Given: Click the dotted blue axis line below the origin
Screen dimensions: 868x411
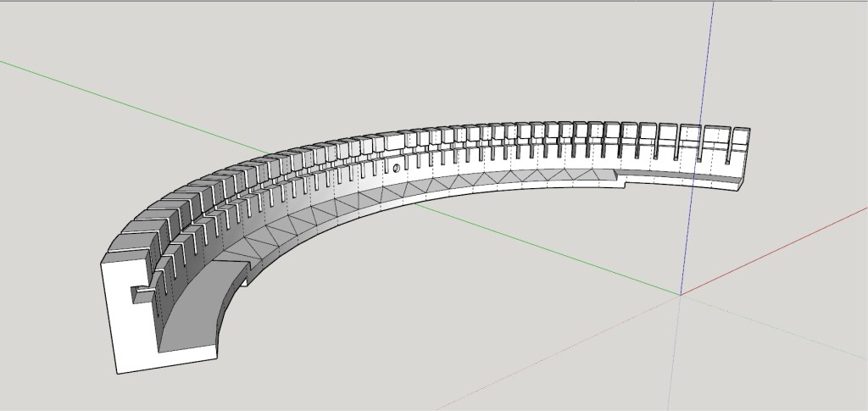Looking at the screenshot, I should pos(677,356).
